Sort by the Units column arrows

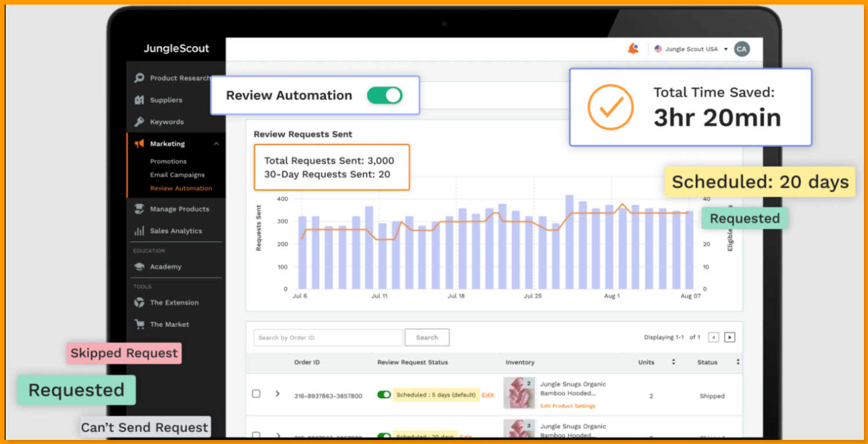(x=673, y=362)
